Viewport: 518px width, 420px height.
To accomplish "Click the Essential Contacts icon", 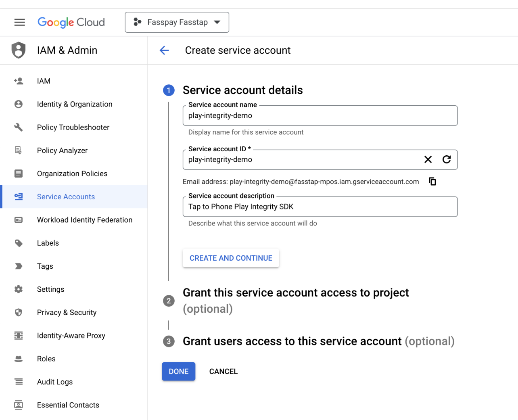I will [x=19, y=405].
